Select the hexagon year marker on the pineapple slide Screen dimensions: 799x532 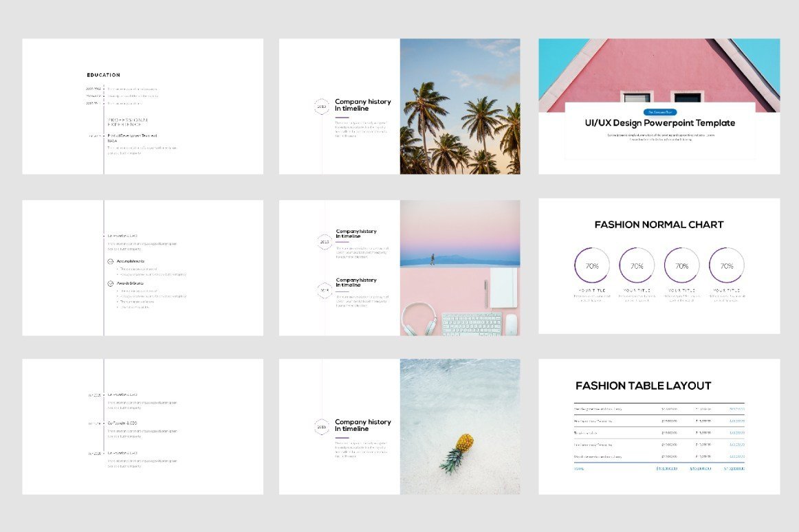(x=322, y=427)
